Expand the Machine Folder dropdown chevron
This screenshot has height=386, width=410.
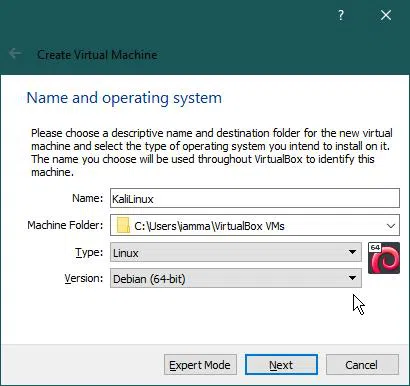tap(391, 226)
